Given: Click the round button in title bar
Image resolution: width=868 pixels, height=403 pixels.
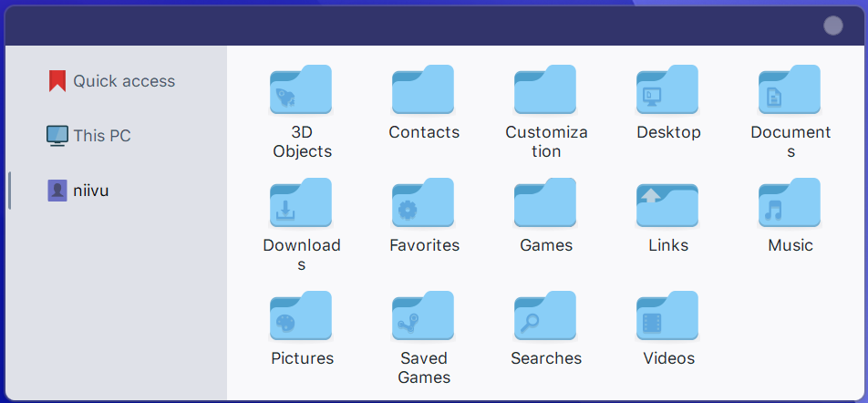Looking at the screenshot, I should 833,26.
